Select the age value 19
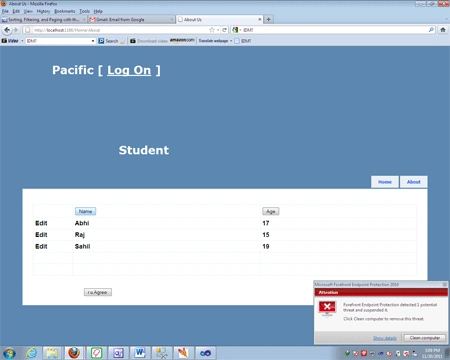The image size is (450, 360). pyautogui.click(x=266, y=247)
